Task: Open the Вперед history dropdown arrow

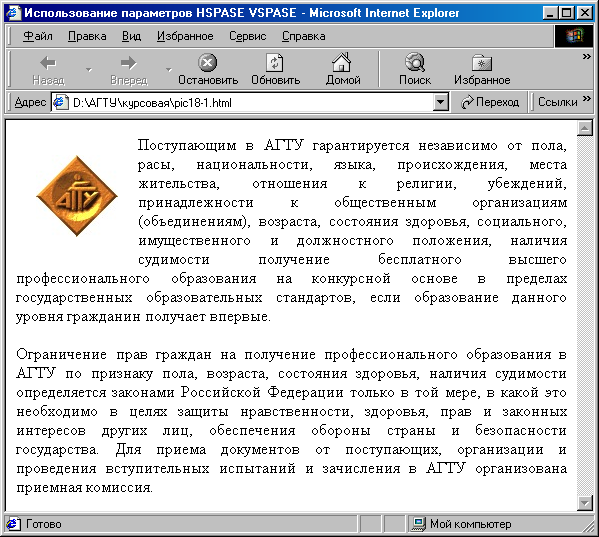Action: click(169, 70)
